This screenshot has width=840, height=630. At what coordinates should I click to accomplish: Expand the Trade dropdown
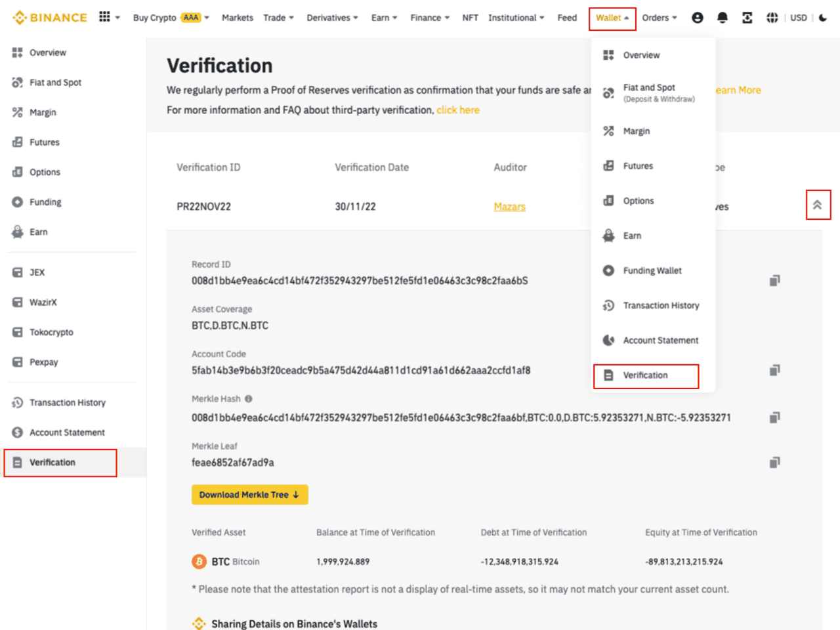point(278,18)
